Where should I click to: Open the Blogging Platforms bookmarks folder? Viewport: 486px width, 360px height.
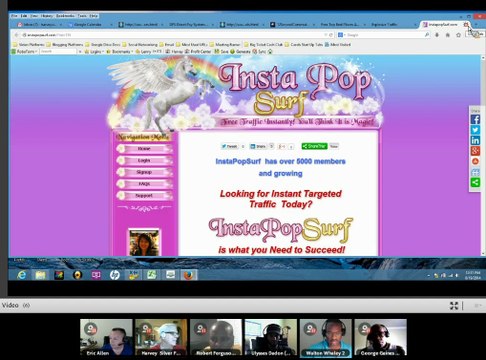(65, 44)
